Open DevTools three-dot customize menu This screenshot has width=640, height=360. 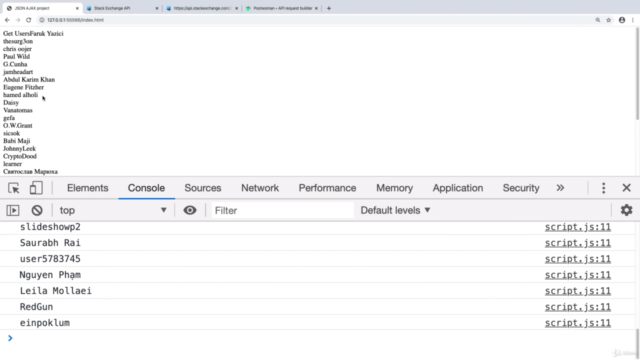603,188
